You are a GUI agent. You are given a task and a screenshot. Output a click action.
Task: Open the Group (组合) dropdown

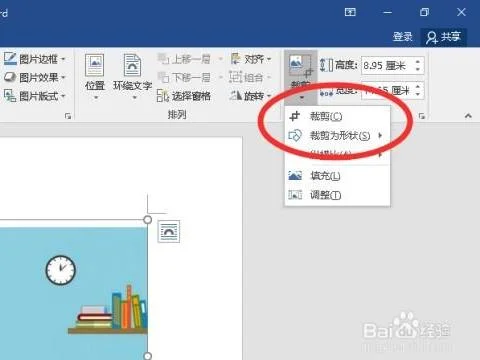click(x=250, y=77)
